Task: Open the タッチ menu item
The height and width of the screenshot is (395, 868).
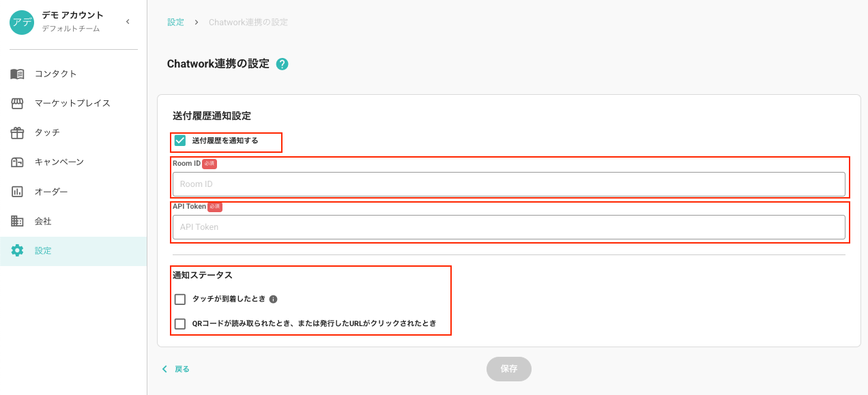Action: coord(74,132)
